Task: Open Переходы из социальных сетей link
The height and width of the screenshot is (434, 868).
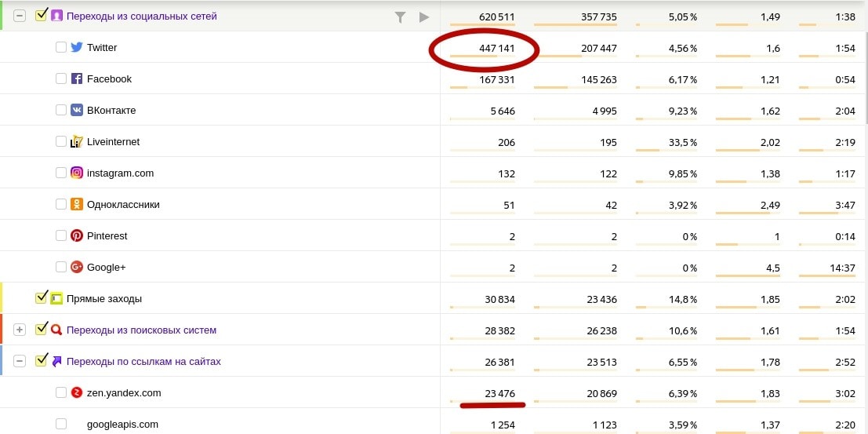Action: point(142,16)
